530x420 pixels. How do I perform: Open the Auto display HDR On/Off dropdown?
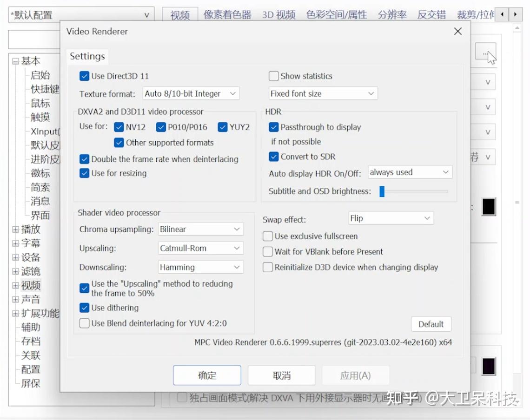pyautogui.click(x=409, y=172)
